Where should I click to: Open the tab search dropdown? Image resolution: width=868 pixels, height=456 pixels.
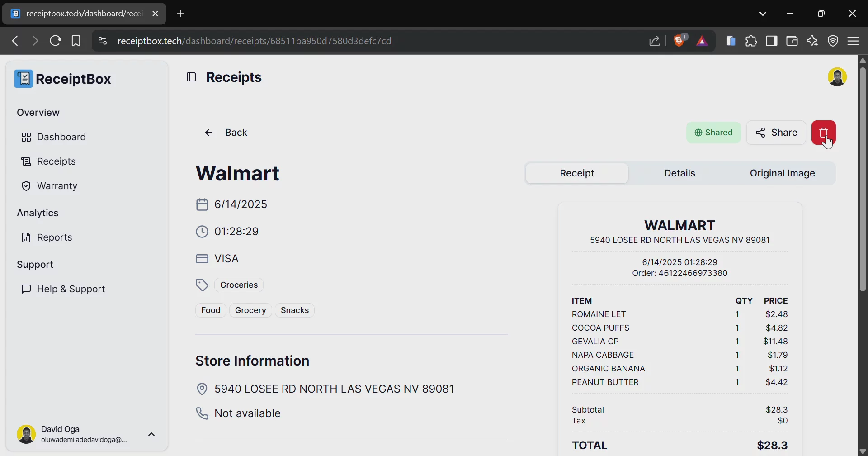[x=763, y=13]
